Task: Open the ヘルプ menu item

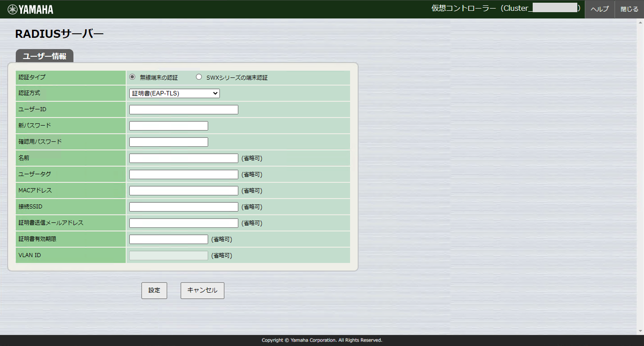Action: tap(599, 9)
